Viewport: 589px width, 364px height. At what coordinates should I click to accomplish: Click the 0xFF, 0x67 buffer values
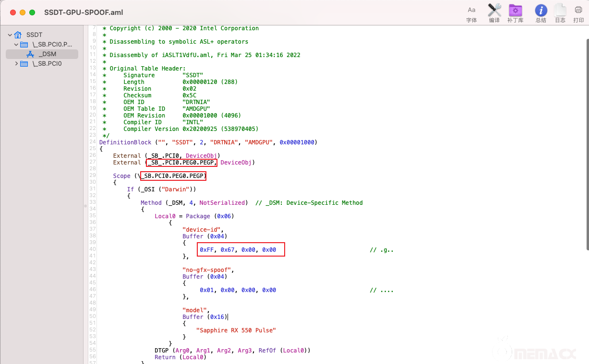click(238, 250)
